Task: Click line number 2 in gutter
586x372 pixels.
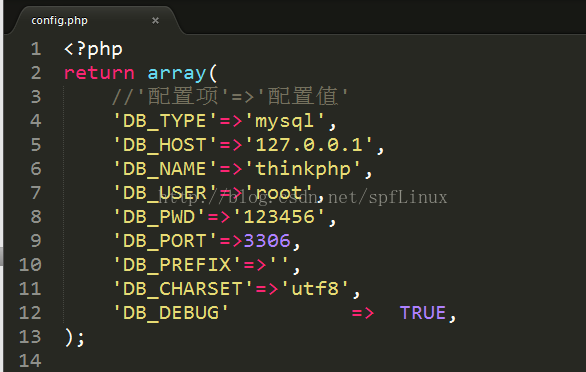Action: 36,73
